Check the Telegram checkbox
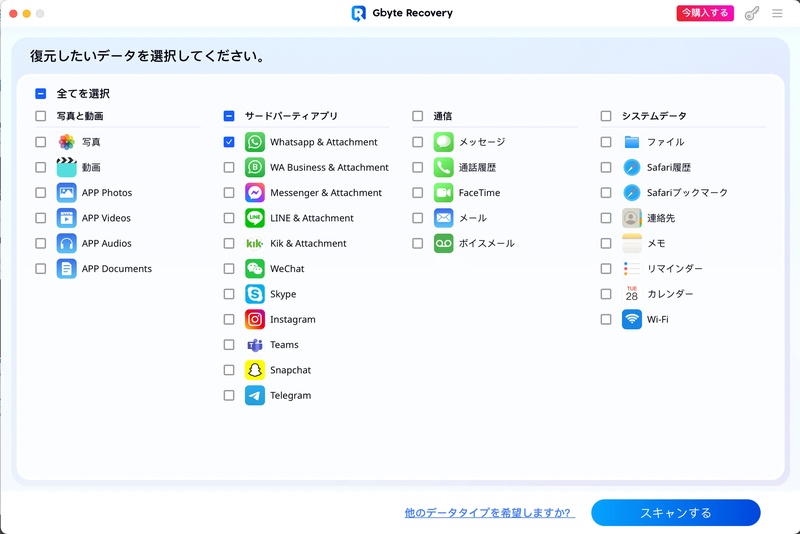The width and height of the screenshot is (800, 534). (229, 395)
